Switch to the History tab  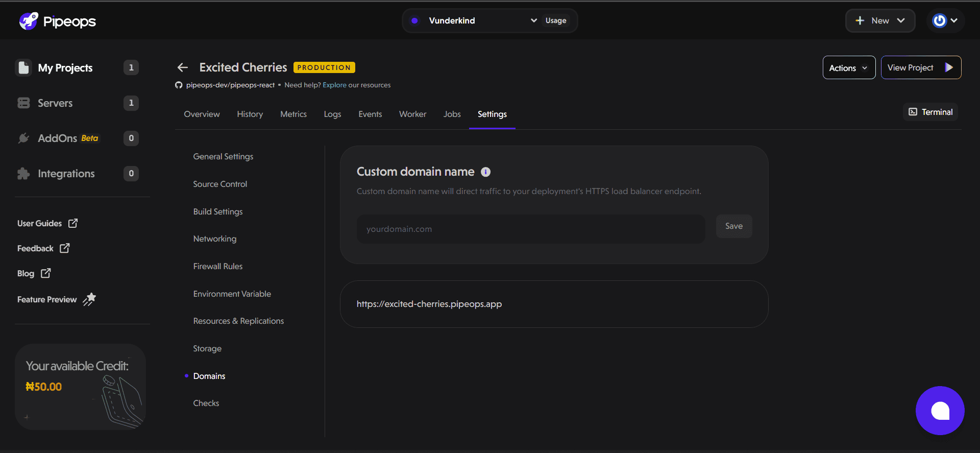click(250, 114)
